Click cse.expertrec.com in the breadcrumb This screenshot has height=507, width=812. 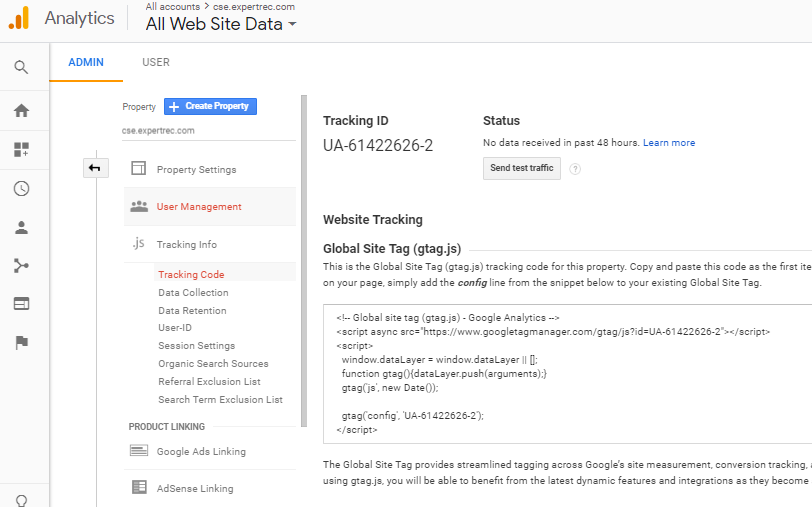click(254, 7)
